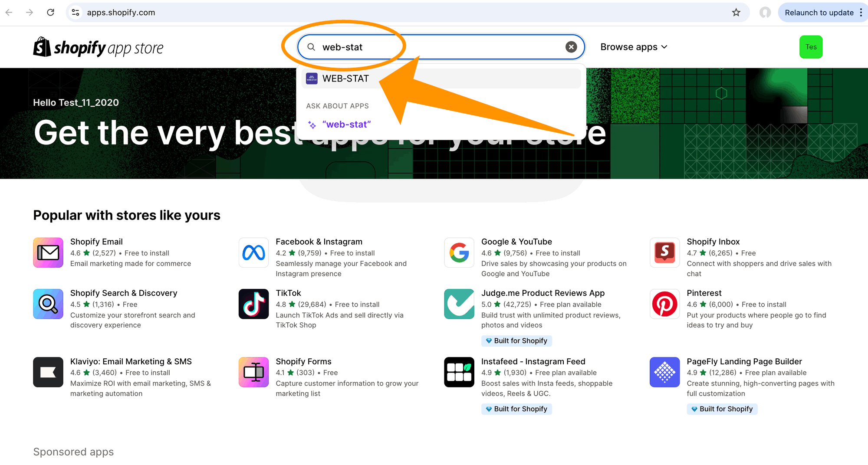Open Google & YouTube app link
The height and width of the screenshot is (465, 868).
[516, 242]
